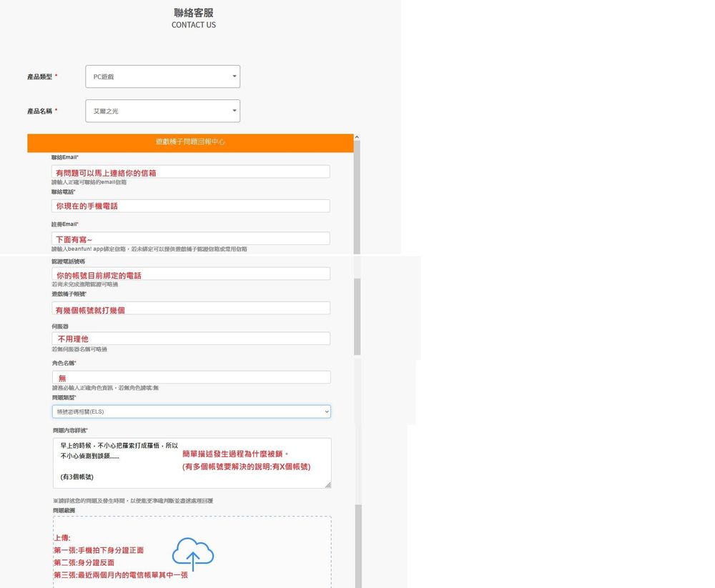Select the 遊戲橘子帳號 input field
The image size is (715, 588).
coord(191,308)
